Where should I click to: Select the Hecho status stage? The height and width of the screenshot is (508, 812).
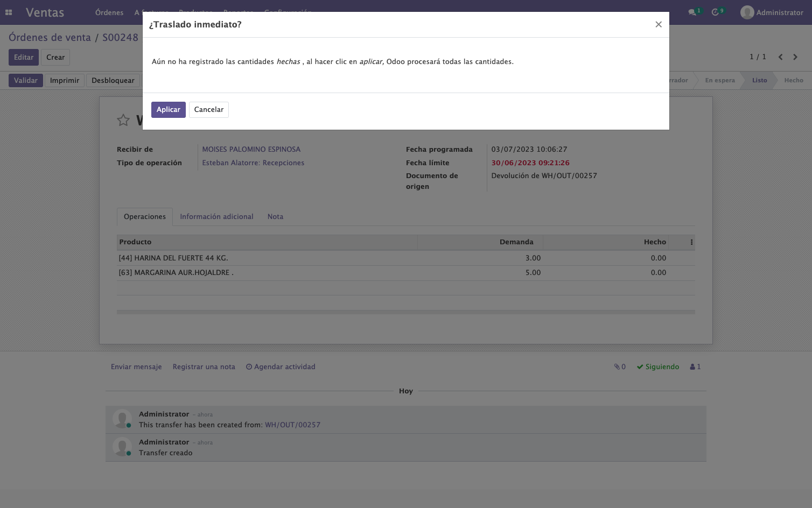tap(794, 81)
